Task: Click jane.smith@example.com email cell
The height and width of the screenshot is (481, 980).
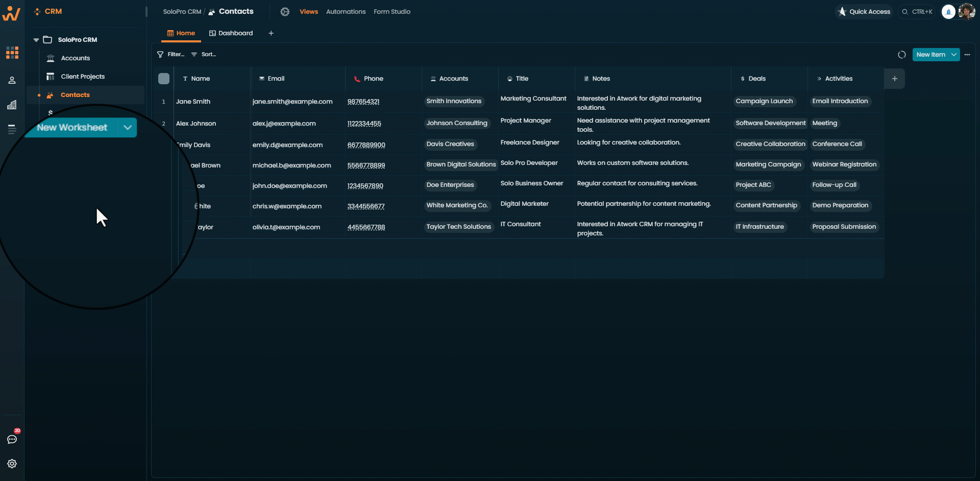Action: [x=292, y=102]
